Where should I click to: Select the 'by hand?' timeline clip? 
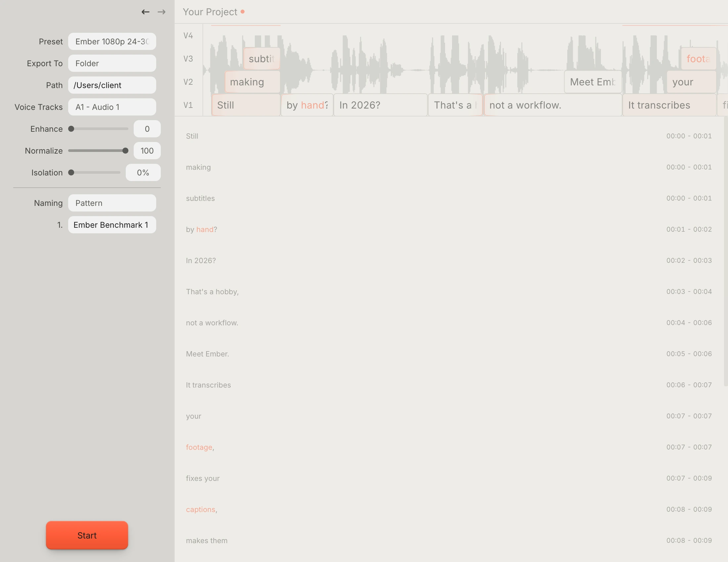[x=307, y=105]
